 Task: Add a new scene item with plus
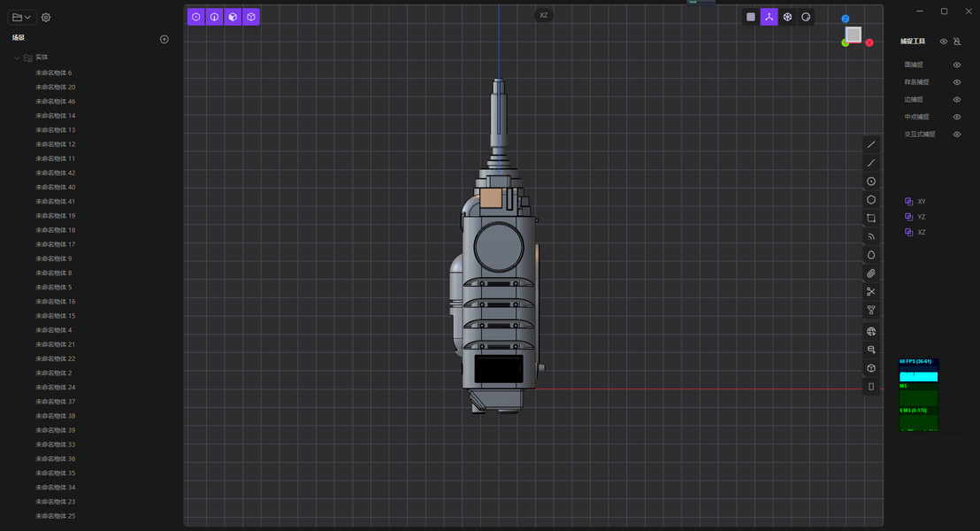pyautogui.click(x=165, y=40)
